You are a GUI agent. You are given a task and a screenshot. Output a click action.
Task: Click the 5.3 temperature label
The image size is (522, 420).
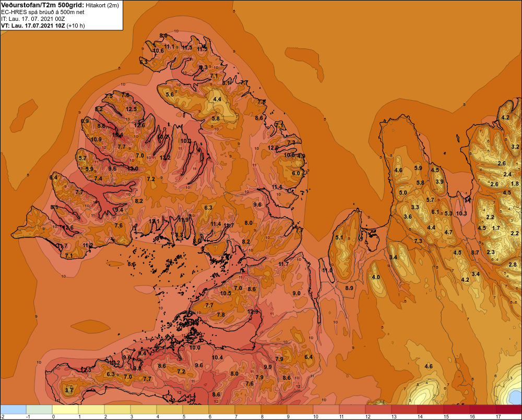point(448,214)
